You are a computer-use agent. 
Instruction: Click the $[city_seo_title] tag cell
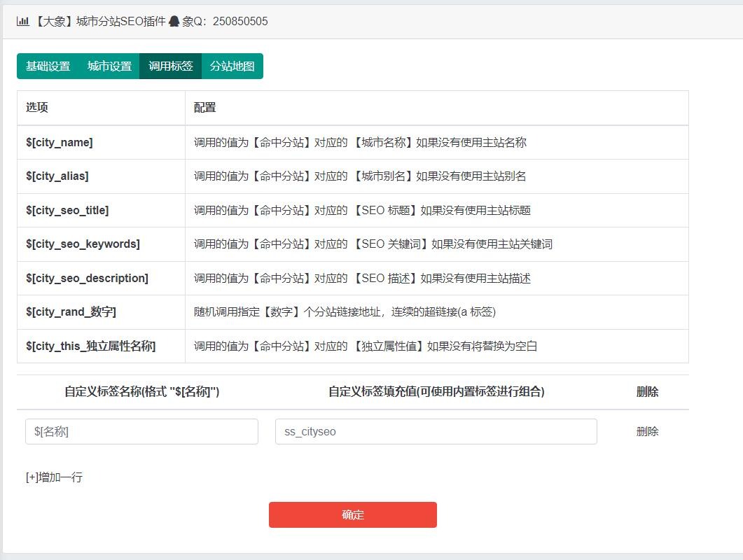[x=67, y=210]
